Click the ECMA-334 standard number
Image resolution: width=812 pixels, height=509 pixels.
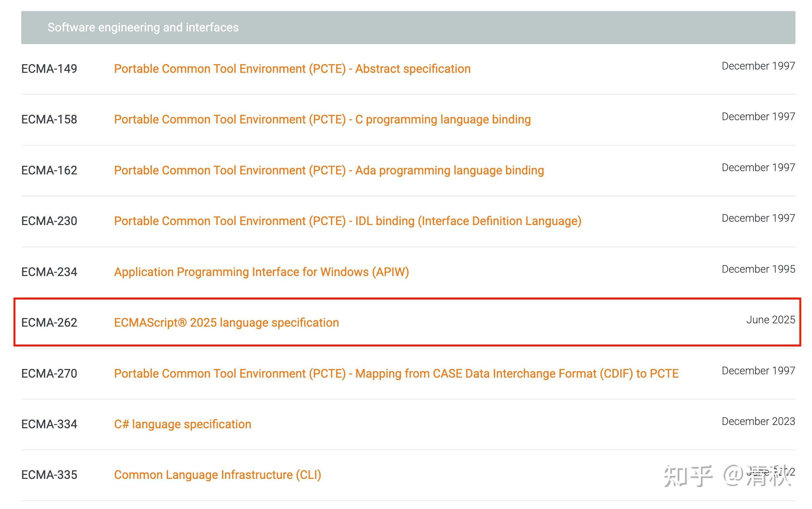click(49, 424)
